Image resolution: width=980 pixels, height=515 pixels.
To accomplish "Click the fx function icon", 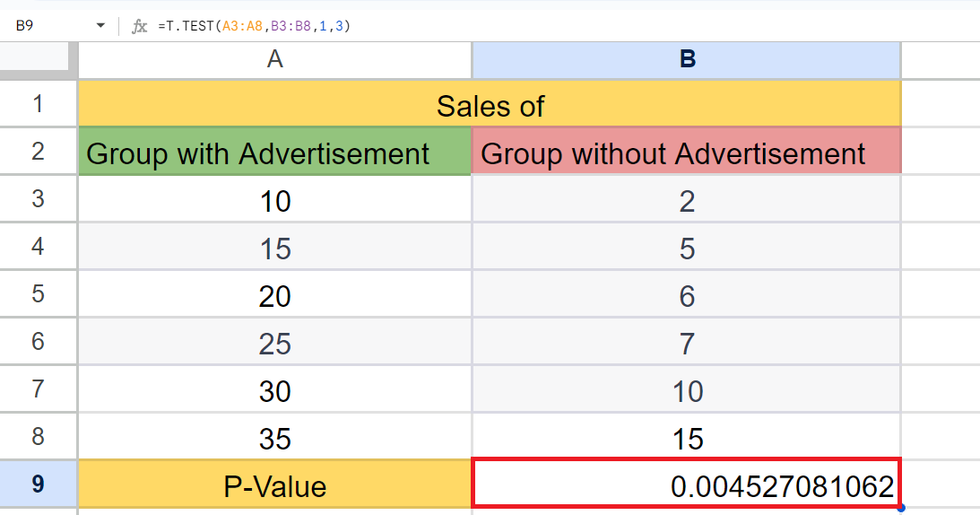I will [139, 26].
